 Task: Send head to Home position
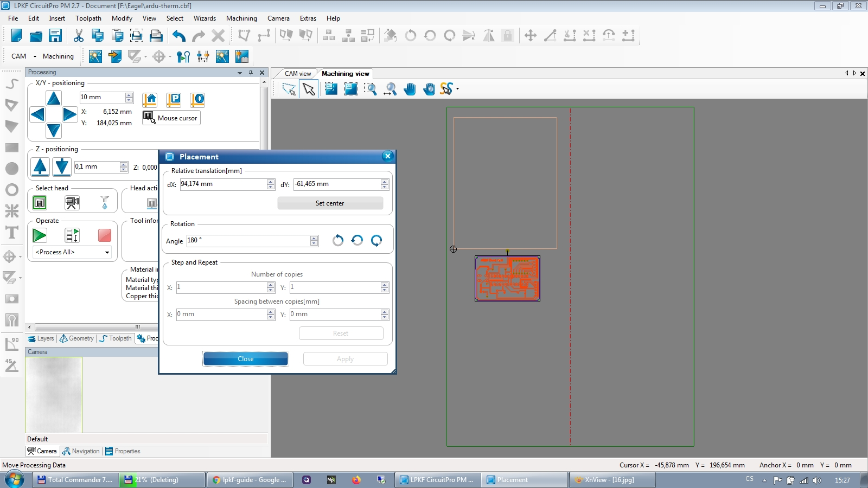(150, 99)
